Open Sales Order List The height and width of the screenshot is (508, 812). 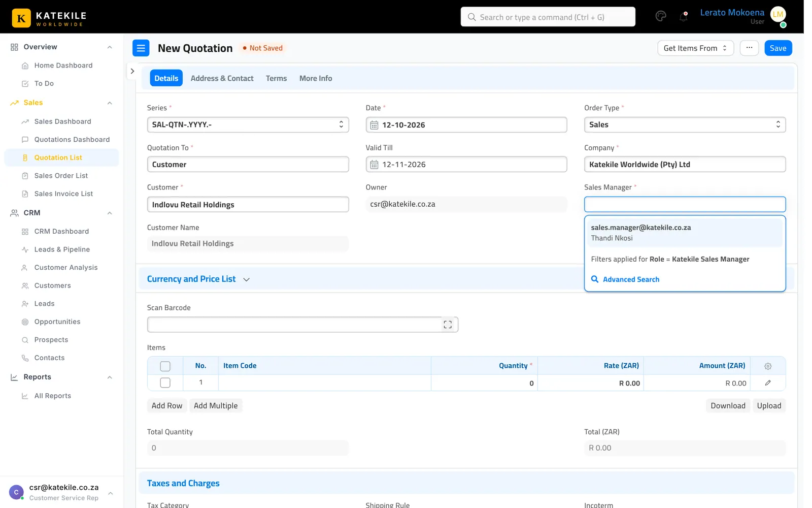pos(61,176)
